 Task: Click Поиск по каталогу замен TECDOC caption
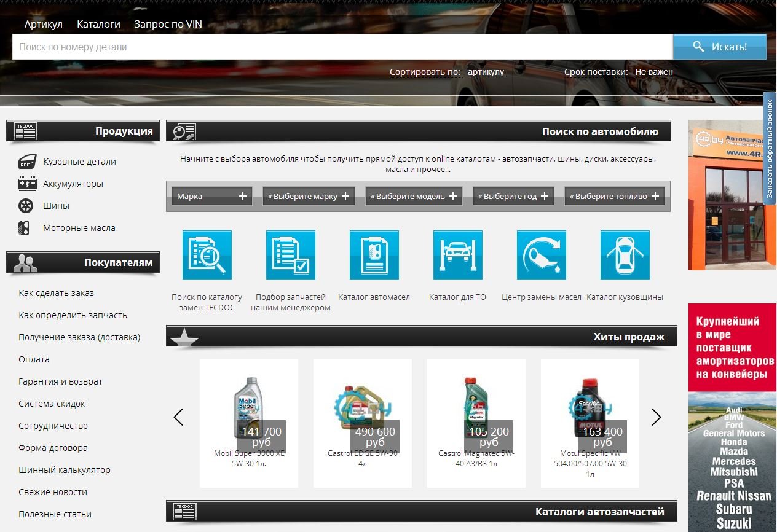(207, 302)
